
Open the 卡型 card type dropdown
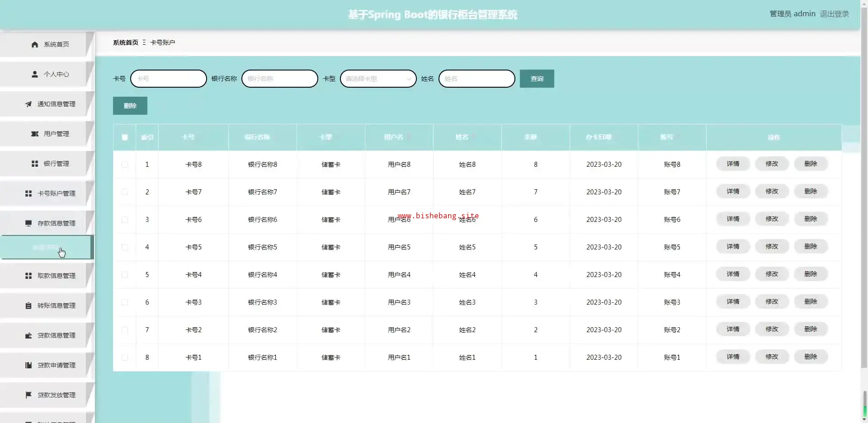coord(378,79)
